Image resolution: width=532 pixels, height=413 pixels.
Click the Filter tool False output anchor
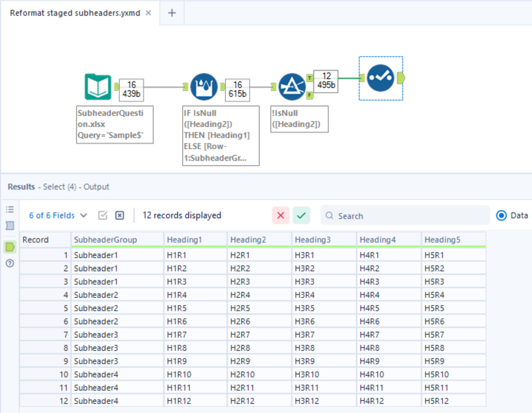tap(309, 96)
